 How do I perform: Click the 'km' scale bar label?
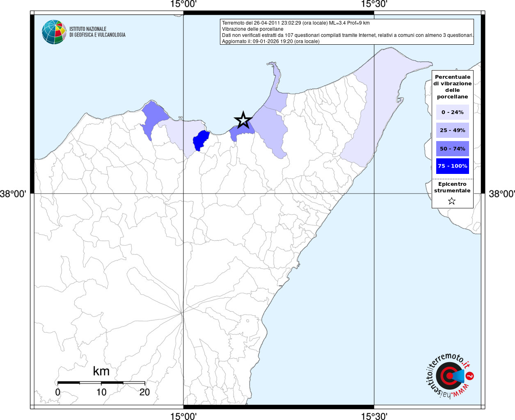[101, 371]
